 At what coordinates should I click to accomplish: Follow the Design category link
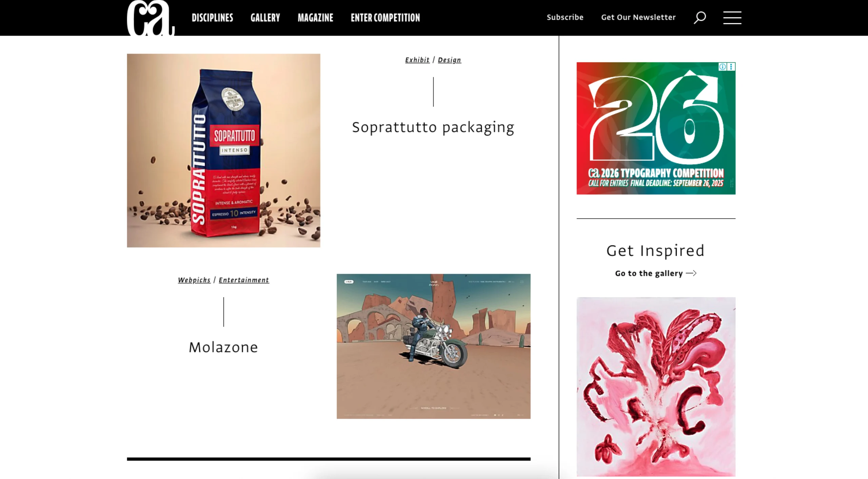coord(449,60)
